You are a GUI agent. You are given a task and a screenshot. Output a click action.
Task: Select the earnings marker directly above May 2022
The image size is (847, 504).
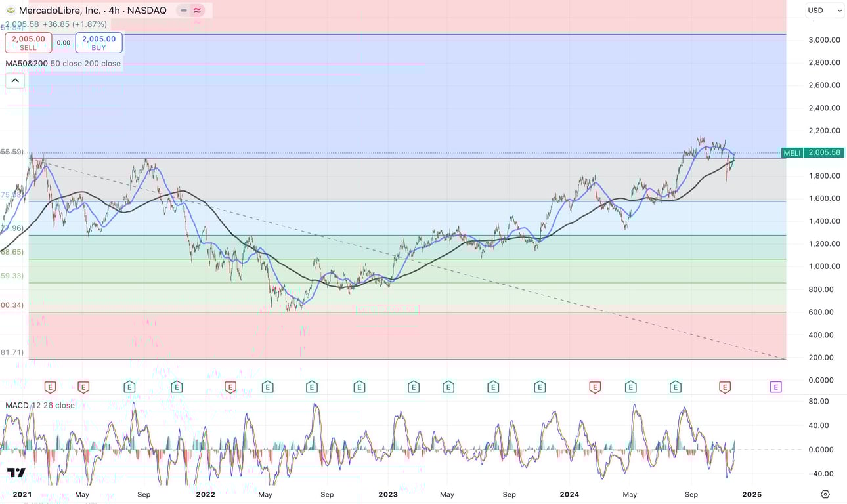coord(267,387)
